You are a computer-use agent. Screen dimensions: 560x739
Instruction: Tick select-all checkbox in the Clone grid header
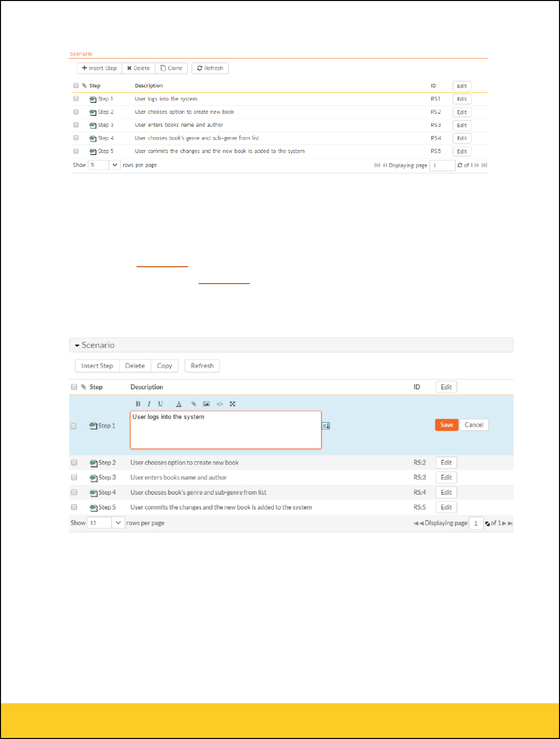pyautogui.click(x=76, y=85)
